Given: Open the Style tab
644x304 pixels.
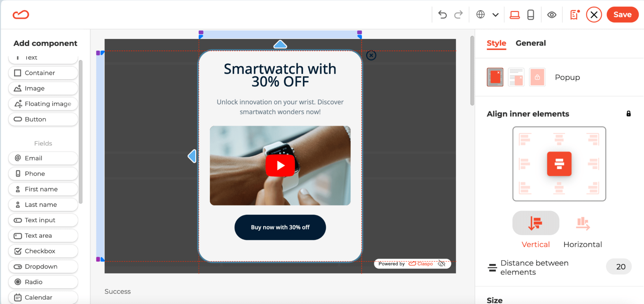Looking at the screenshot, I should [x=496, y=43].
